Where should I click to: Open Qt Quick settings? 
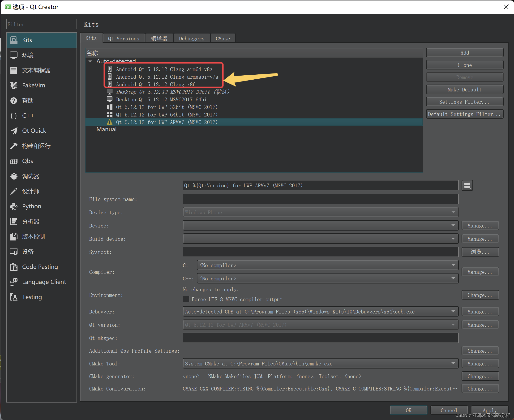coord(34,131)
